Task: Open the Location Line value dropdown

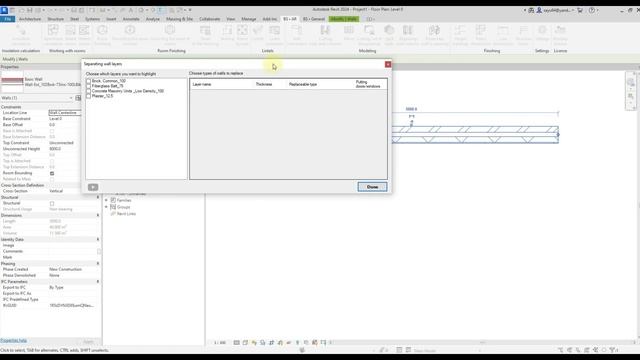Action: 64,113
